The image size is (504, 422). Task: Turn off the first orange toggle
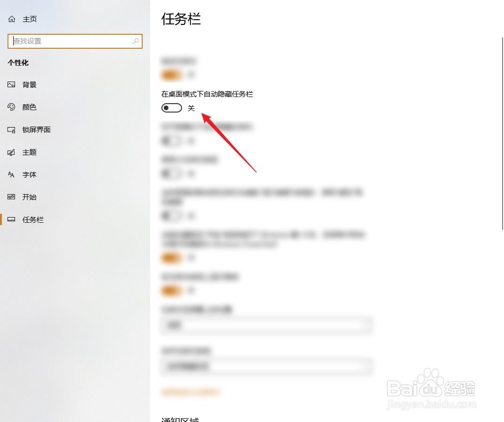pos(172,75)
